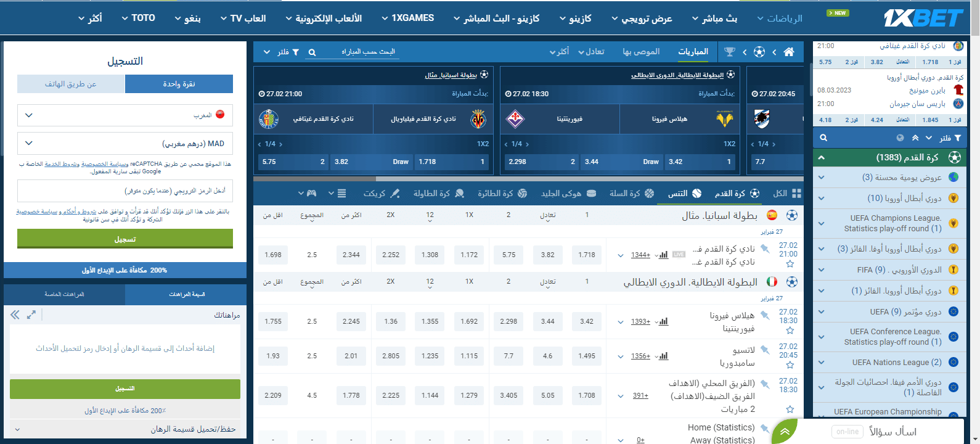
Task: Open the list view dropdown in sports bar
Action: click(x=338, y=194)
